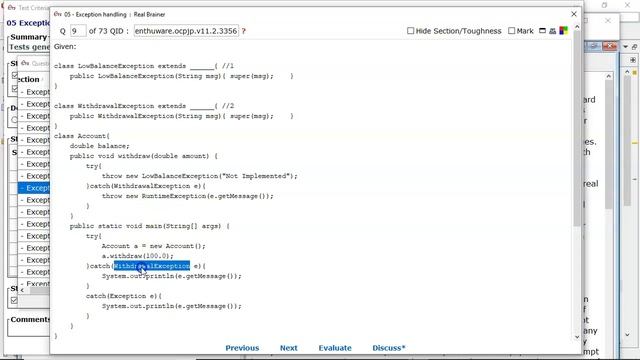This screenshot has height=360, width=640.
Task: Open the multicolor palette icon in question toolbar
Action: pyautogui.click(x=563, y=31)
